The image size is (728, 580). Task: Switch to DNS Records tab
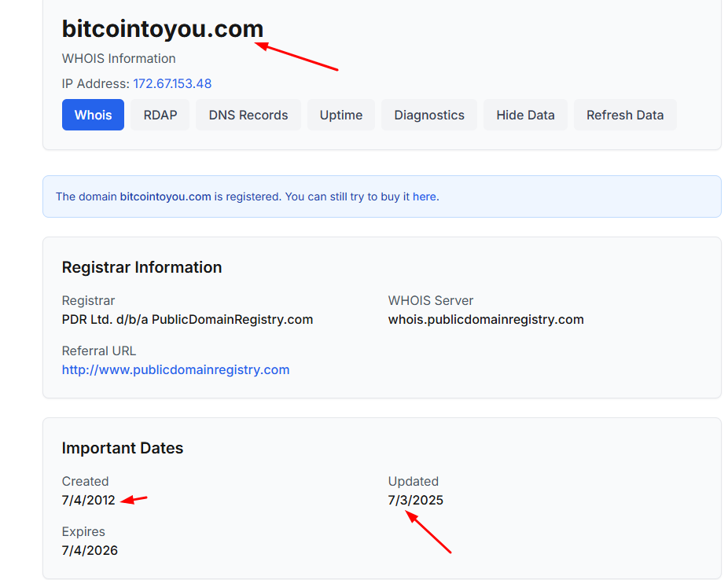(248, 115)
